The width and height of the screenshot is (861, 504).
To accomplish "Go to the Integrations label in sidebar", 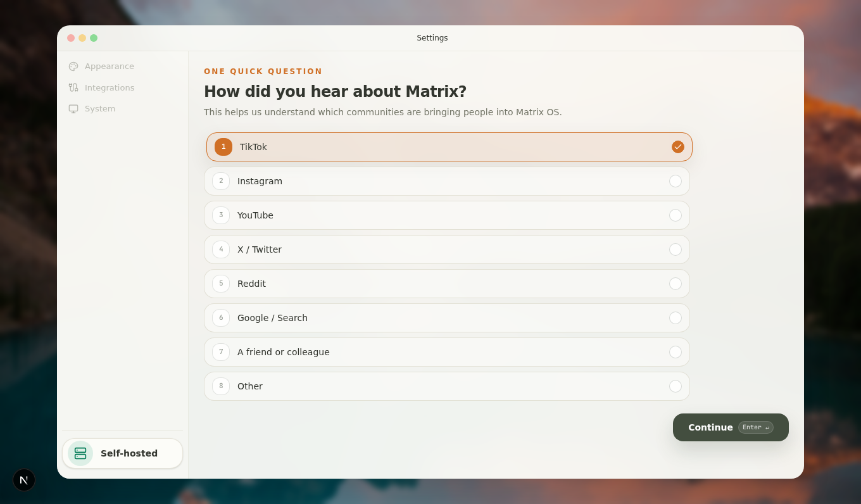I will [110, 88].
